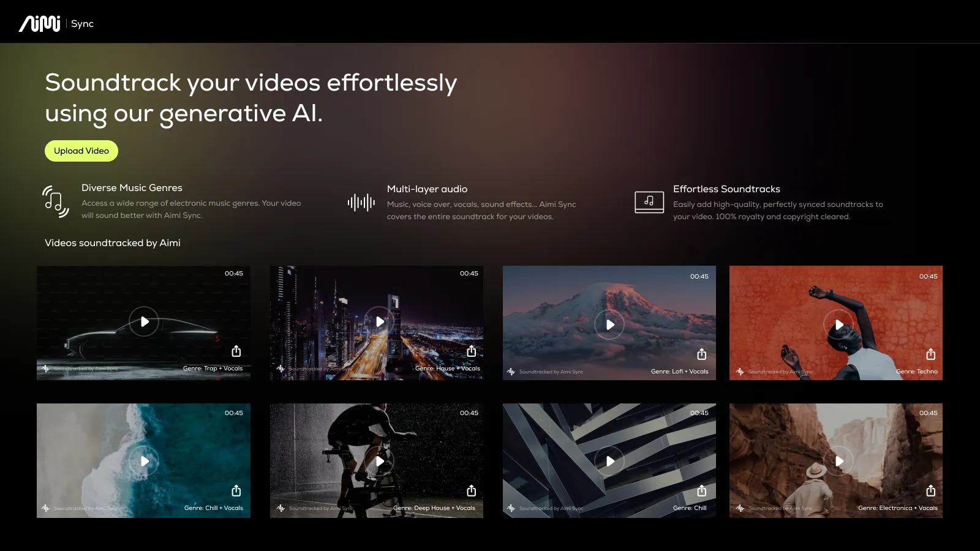The image size is (980, 551).
Task: Click the share icon on the Trap + Vocals video
Action: (x=236, y=351)
